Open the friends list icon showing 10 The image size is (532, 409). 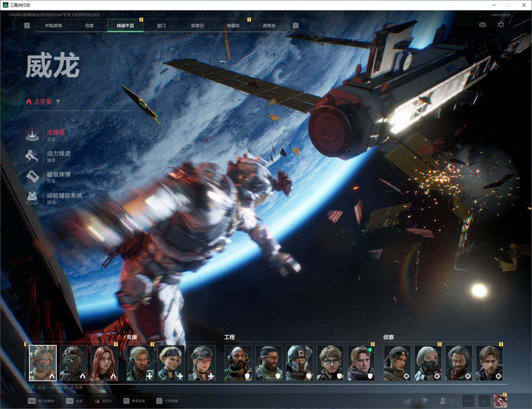(x=446, y=401)
